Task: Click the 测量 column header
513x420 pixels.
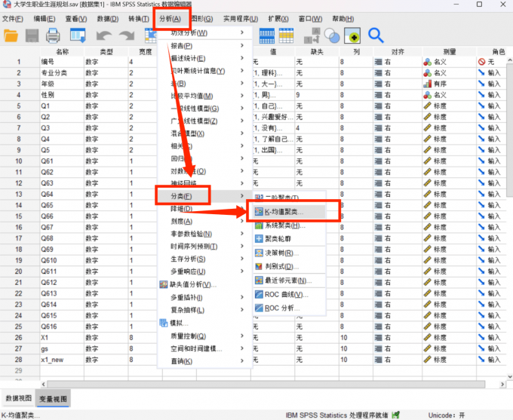Action: coord(449,52)
